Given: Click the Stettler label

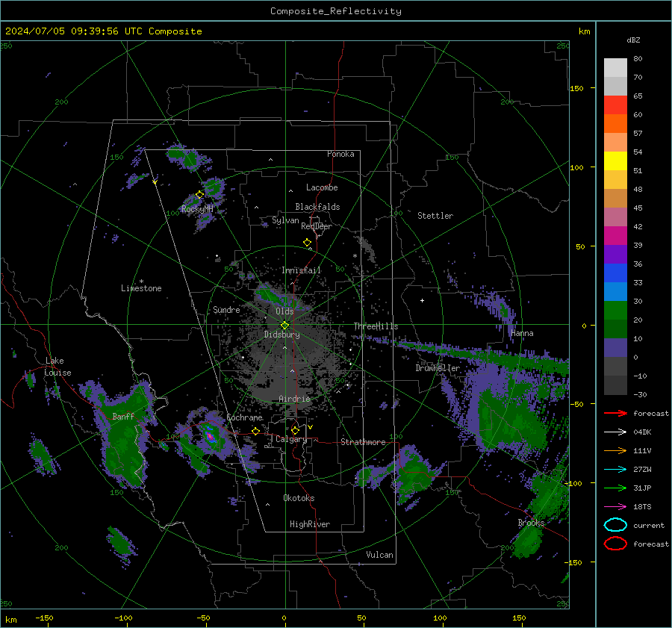Looking at the screenshot, I should tap(435, 216).
